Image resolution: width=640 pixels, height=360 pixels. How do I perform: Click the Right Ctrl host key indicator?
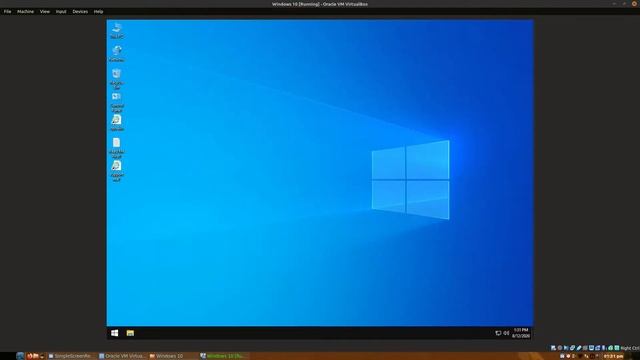[x=630, y=348]
